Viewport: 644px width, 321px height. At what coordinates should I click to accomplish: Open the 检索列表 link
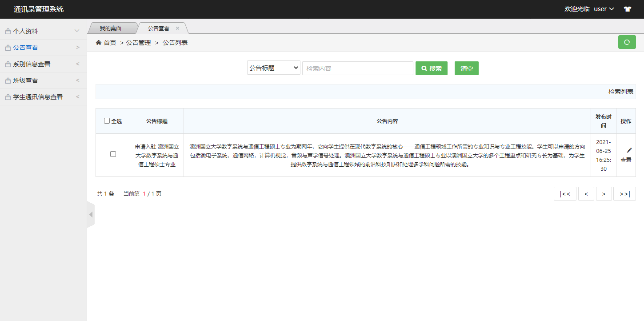[x=621, y=92]
